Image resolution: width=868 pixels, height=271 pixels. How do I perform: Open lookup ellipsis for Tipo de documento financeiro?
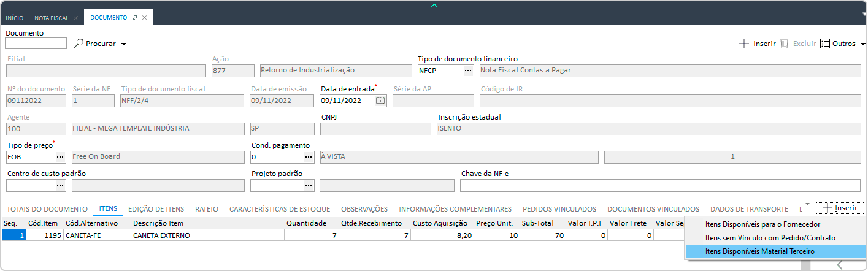(x=468, y=71)
